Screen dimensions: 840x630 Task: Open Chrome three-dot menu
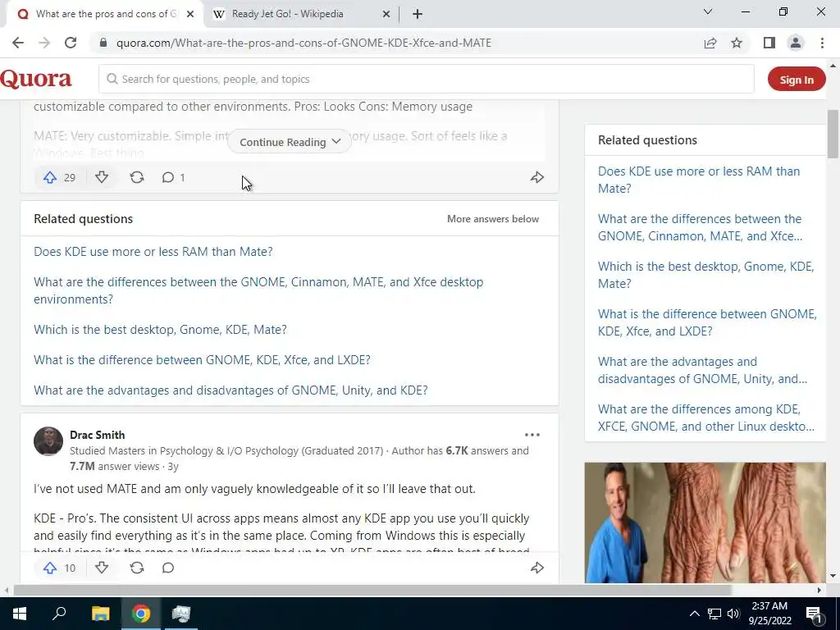pyautogui.click(x=822, y=43)
